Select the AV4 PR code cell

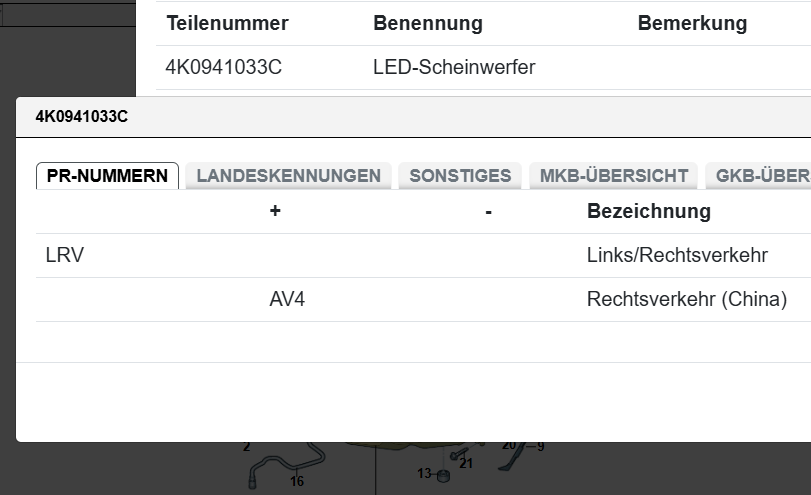point(287,299)
